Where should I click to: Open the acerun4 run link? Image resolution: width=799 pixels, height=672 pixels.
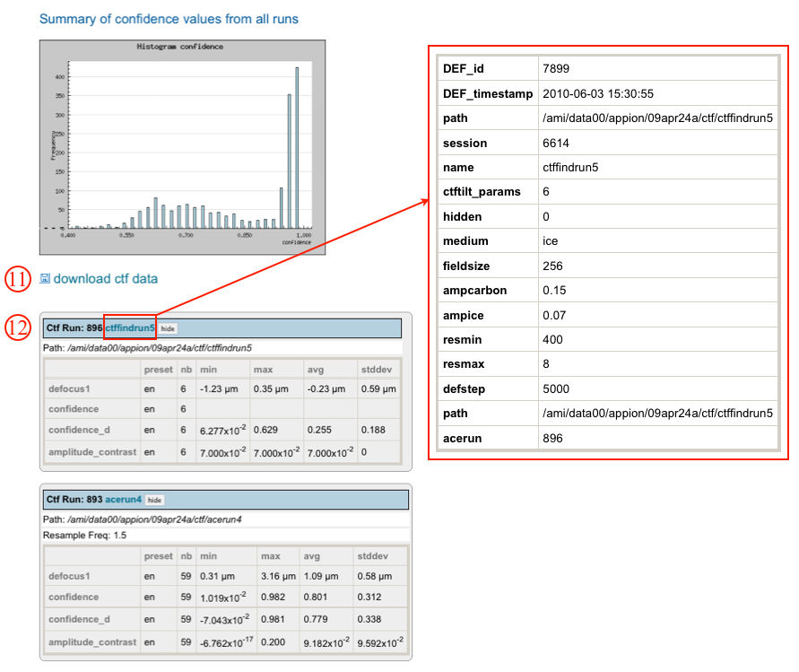124,500
